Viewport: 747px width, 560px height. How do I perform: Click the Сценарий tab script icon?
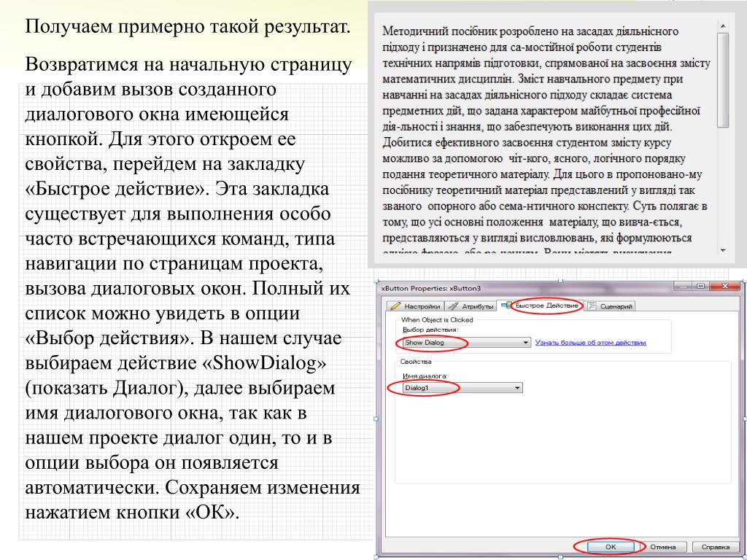coord(592,306)
